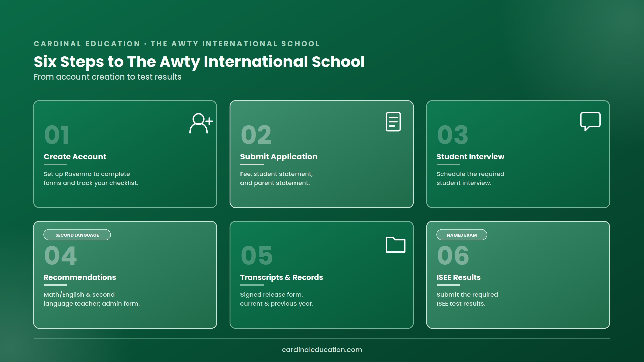
Task: Click the Transcripts & Records heading
Action: coord(281,278)
